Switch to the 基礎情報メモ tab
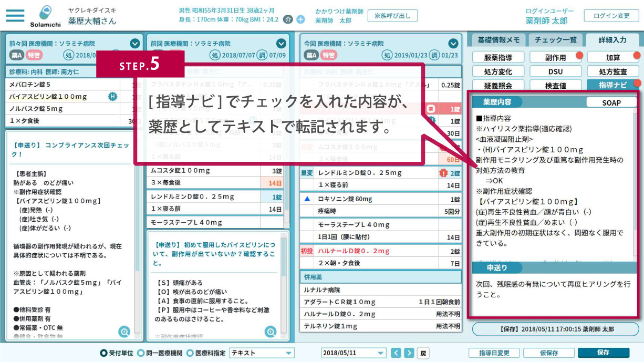 pyautogui.click(x=498, y=40)
